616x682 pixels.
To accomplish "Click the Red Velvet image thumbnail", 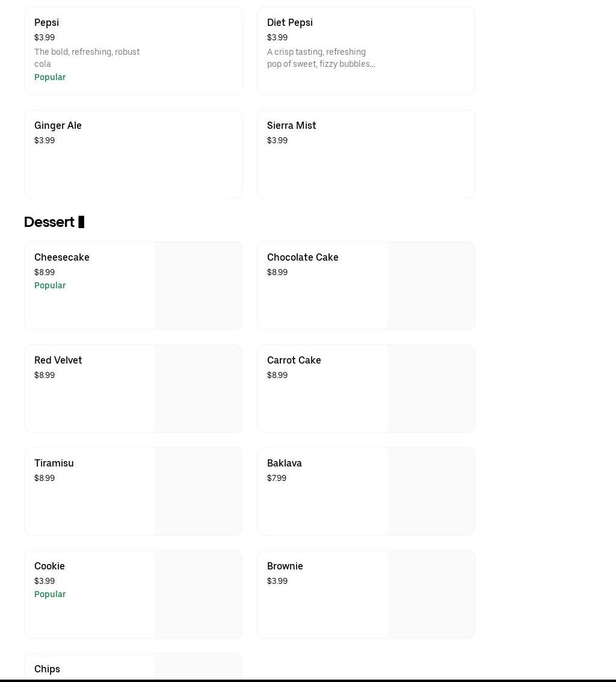I will tap(198, 389).
